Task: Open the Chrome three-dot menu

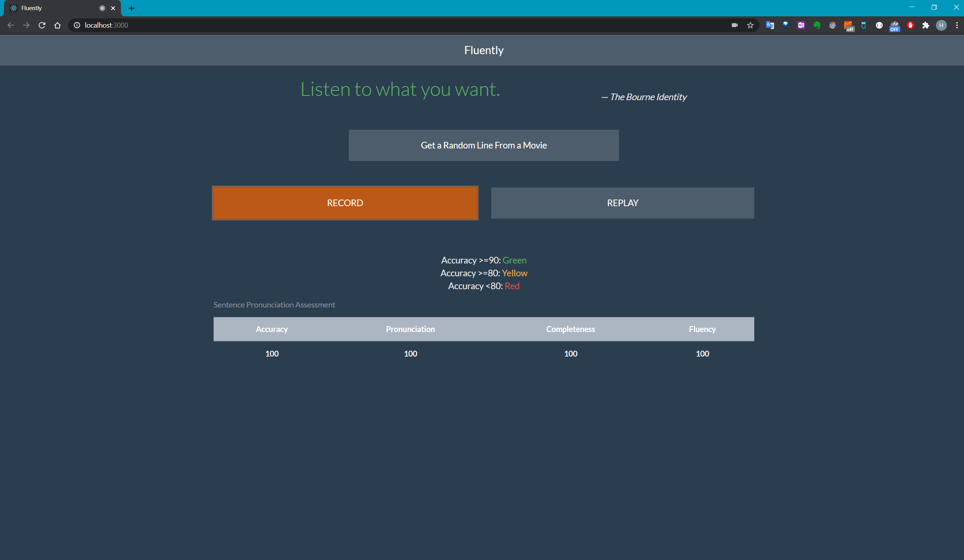Action: (x=957, y=25)
